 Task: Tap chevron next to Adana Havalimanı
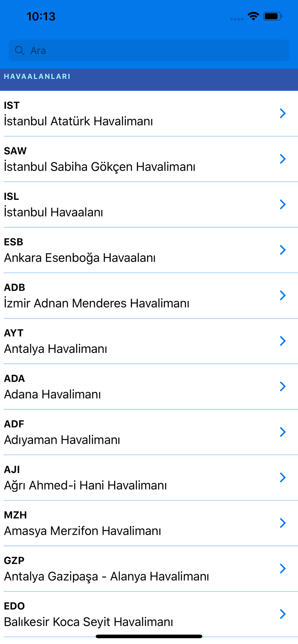coord(283,386)
